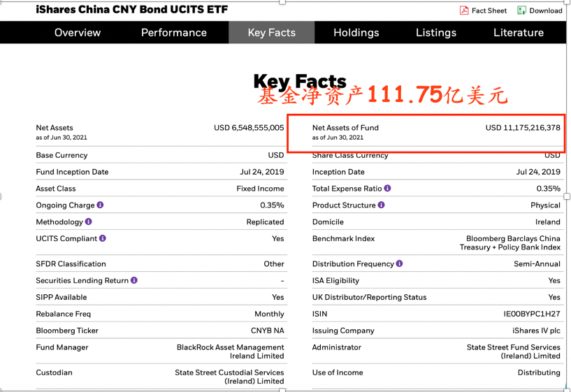
Task: Click the iShares China CNY Bond title
Action: pyautogui.click(x=131, y=10)
